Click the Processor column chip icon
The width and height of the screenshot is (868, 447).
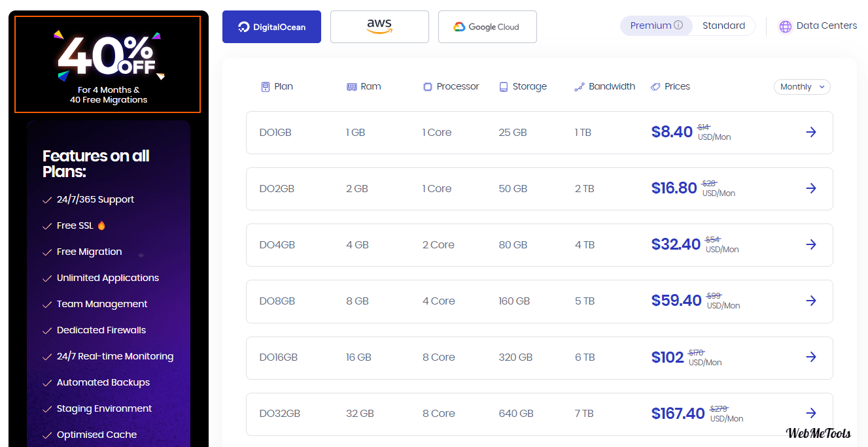point(428,87)
